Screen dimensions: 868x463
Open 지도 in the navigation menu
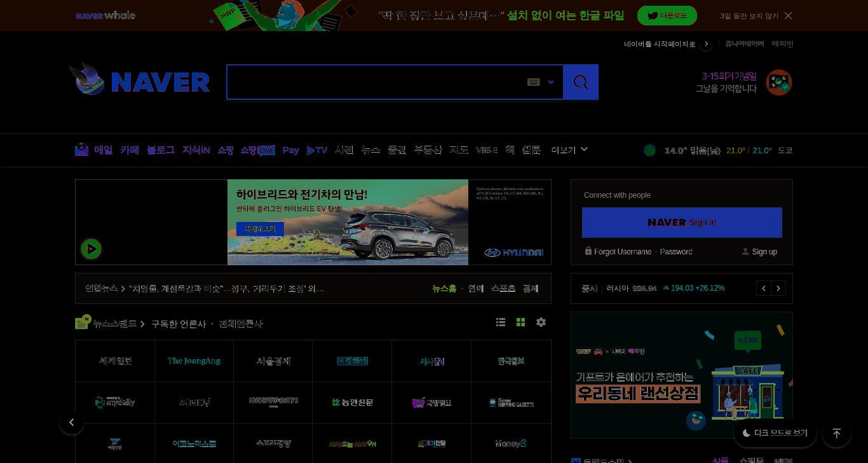[x=459, y=150]
